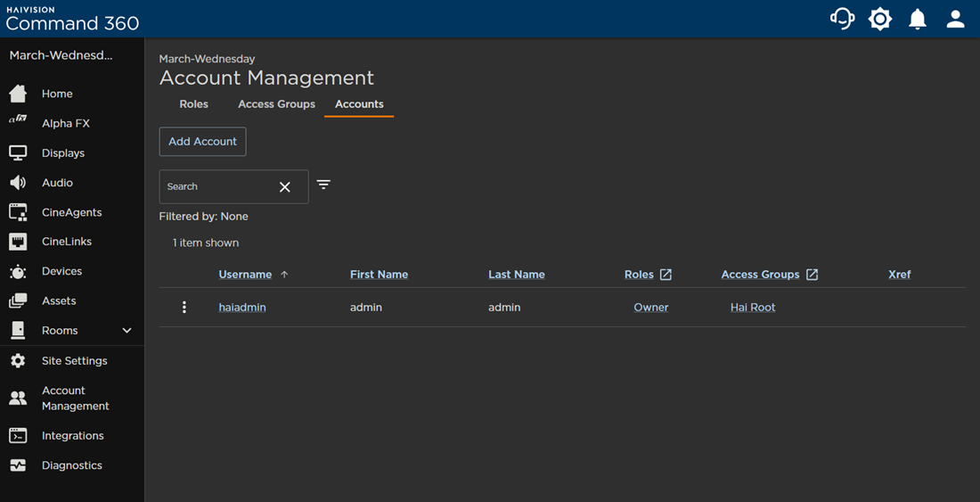
Task: Click the Diagnostics pulse icon
Action: point(18,465)
